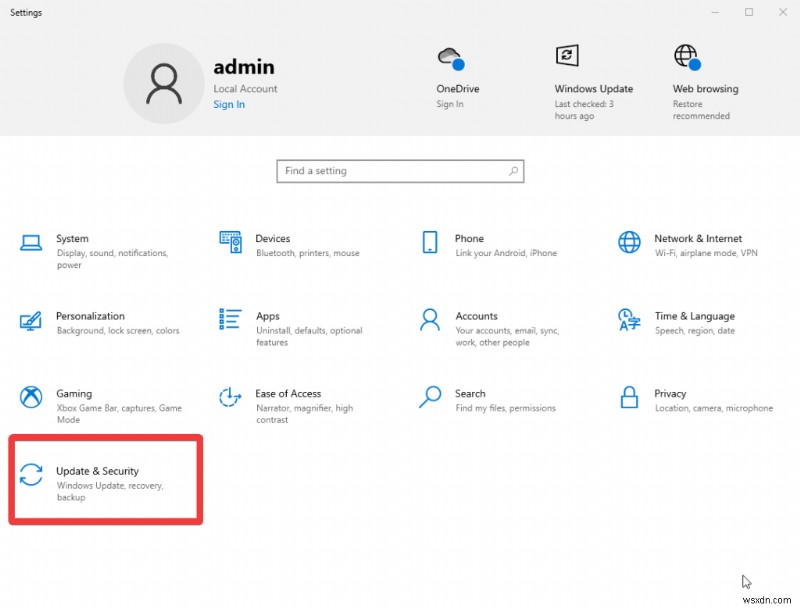Image resolution: width=800 pixels, height=608 pixels.
Task: Click inside the Find a setting box
Action: click(x=400, y=171)
